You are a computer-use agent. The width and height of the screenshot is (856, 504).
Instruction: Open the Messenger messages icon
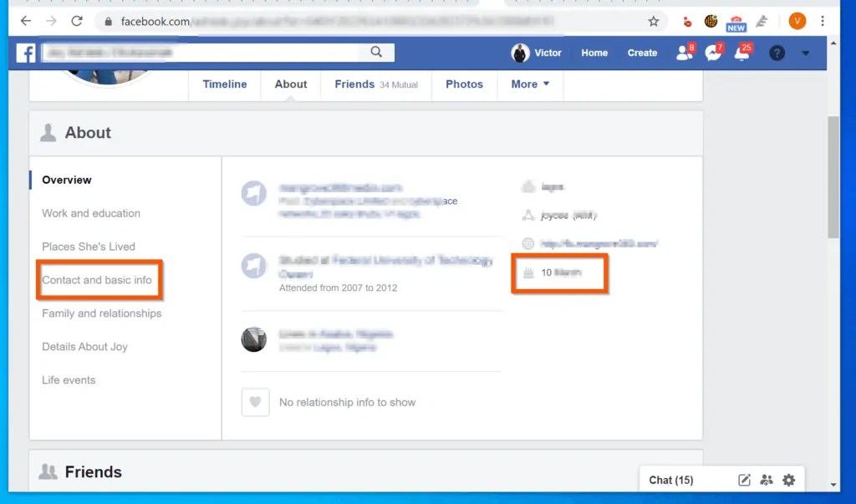pyautogui.click(x=711, y=53)
